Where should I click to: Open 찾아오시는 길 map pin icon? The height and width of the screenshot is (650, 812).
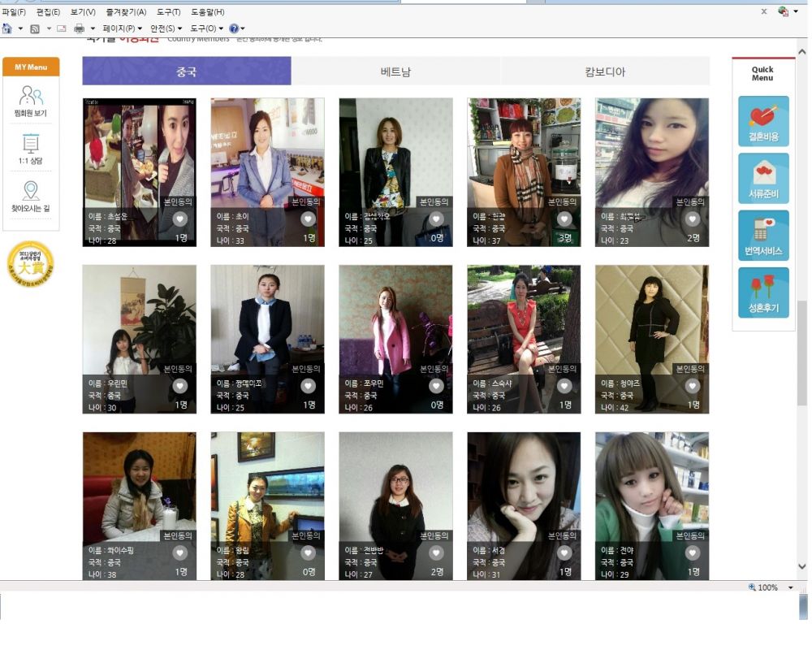31,196
